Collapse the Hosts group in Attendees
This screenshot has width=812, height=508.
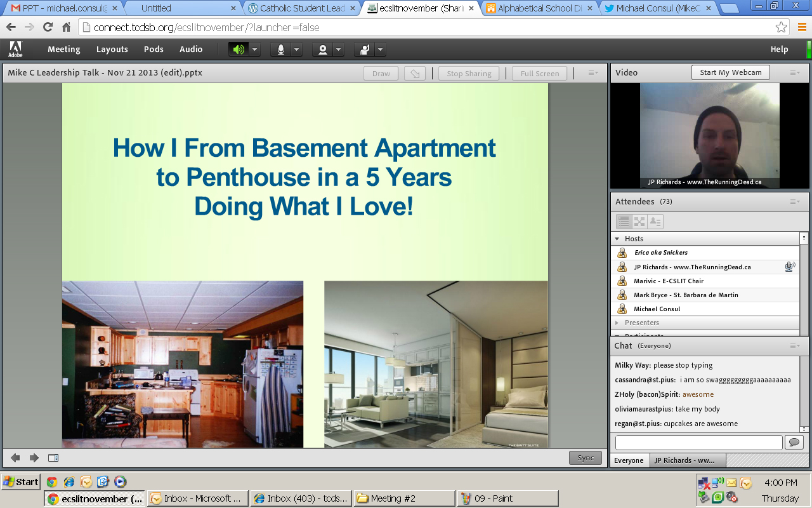click(x=617, y=239)
